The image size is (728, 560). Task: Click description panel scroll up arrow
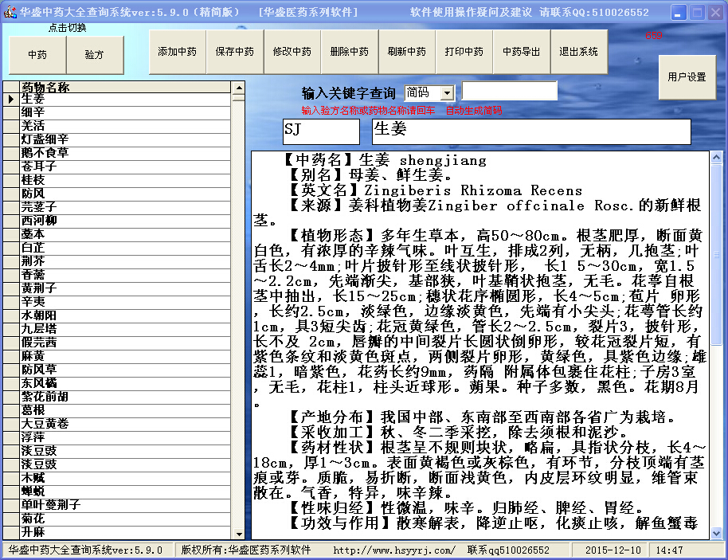pyautogui.click(x=716, y=158)
